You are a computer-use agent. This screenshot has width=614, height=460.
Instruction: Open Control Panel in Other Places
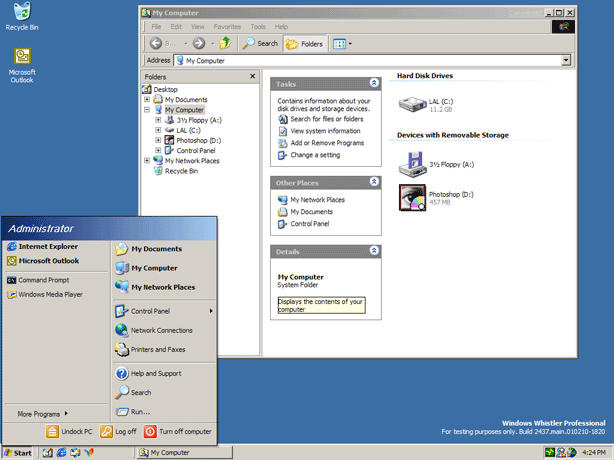pyautogui.click(x=303, y=224)
